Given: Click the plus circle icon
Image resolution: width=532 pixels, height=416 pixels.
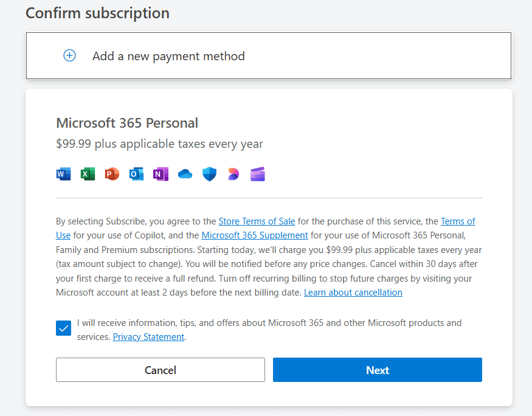Looking at the screenshot, I should click(x=70, y=56).
